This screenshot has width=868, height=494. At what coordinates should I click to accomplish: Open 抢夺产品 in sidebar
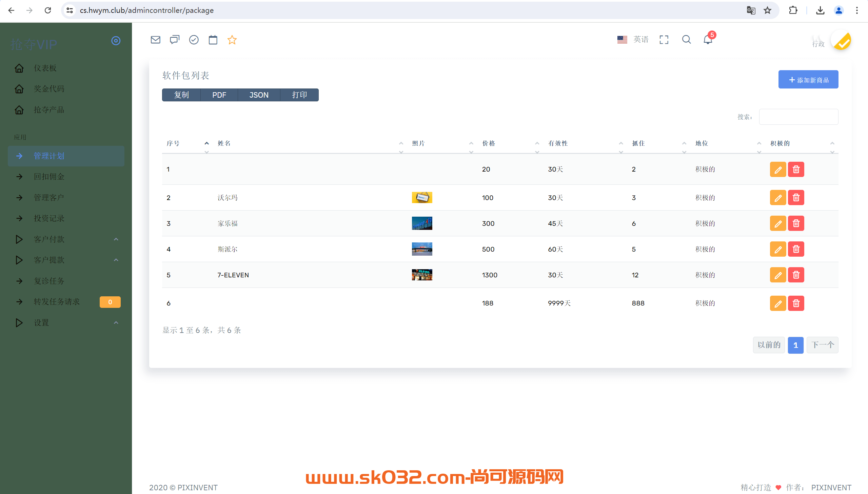pyautogui.click(x=66, y=110)
